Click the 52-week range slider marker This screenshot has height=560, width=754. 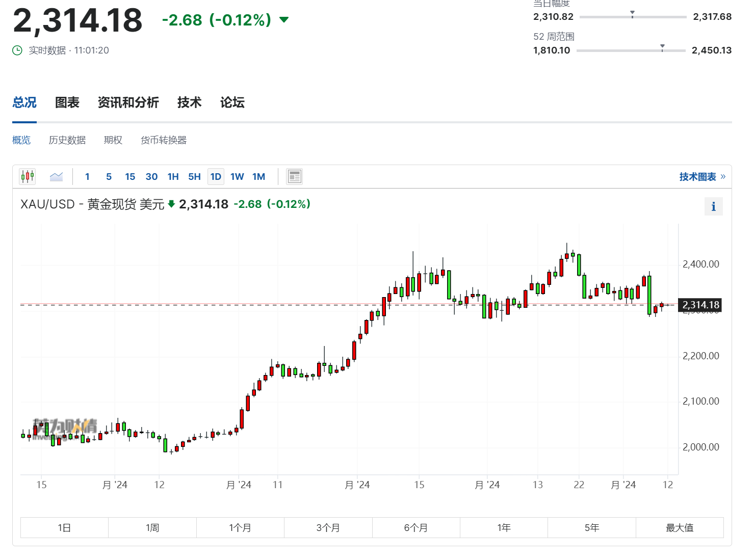pos(662,47)
